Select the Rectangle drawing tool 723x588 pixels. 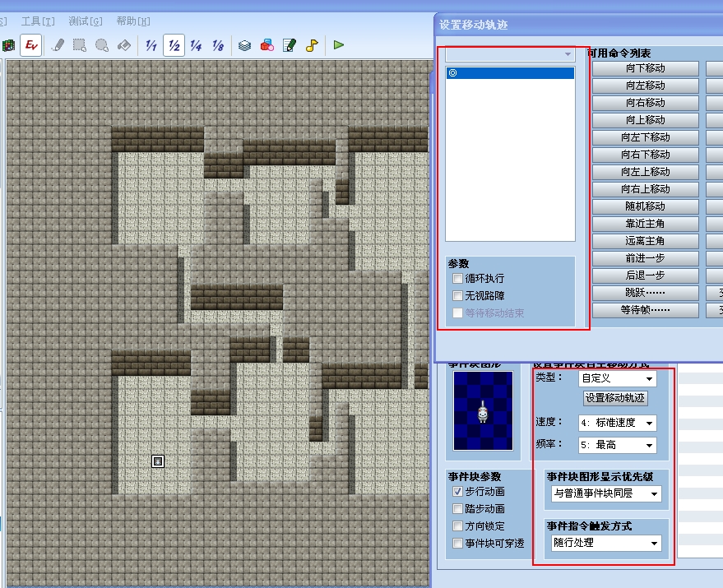(x=79, y=45)
